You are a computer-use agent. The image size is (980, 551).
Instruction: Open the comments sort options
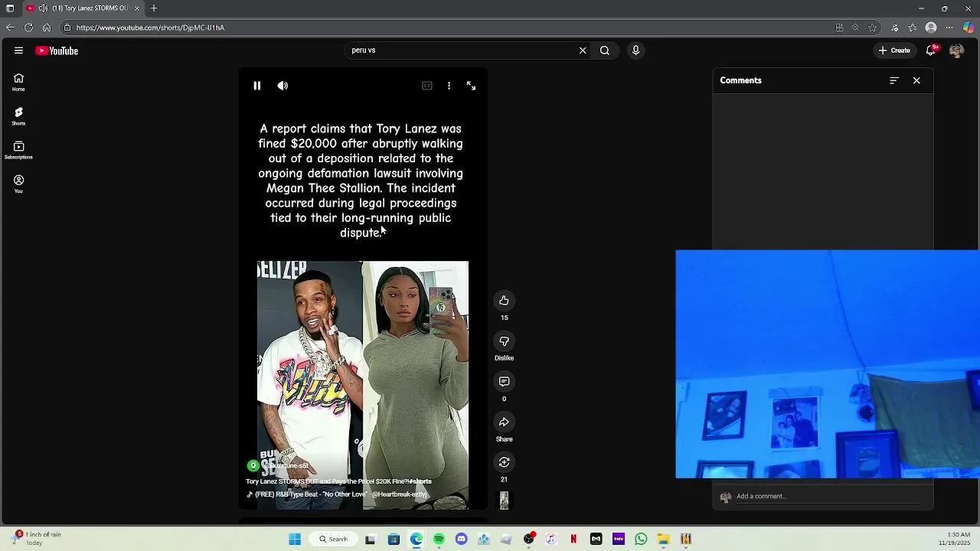coord(893,80)
